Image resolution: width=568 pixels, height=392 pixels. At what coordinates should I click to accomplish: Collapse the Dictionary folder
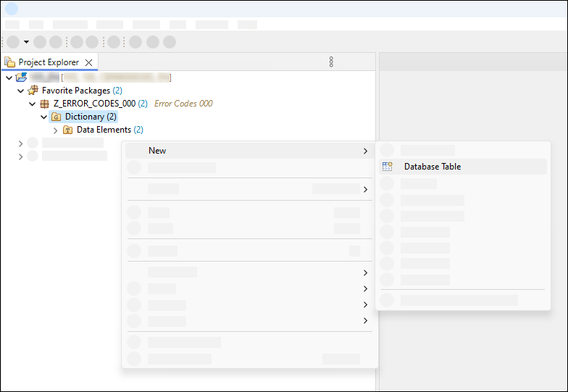pyautogui.click(x=43, y=117)
